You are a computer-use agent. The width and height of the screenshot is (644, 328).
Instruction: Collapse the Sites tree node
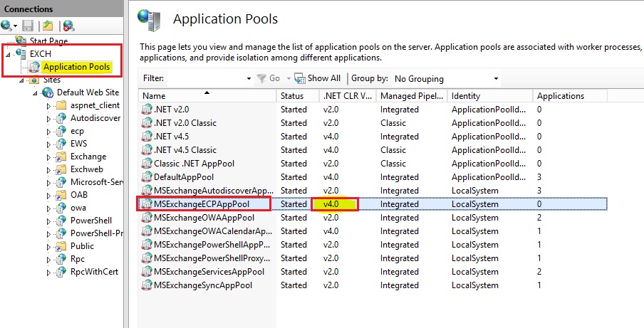[22, 80]
